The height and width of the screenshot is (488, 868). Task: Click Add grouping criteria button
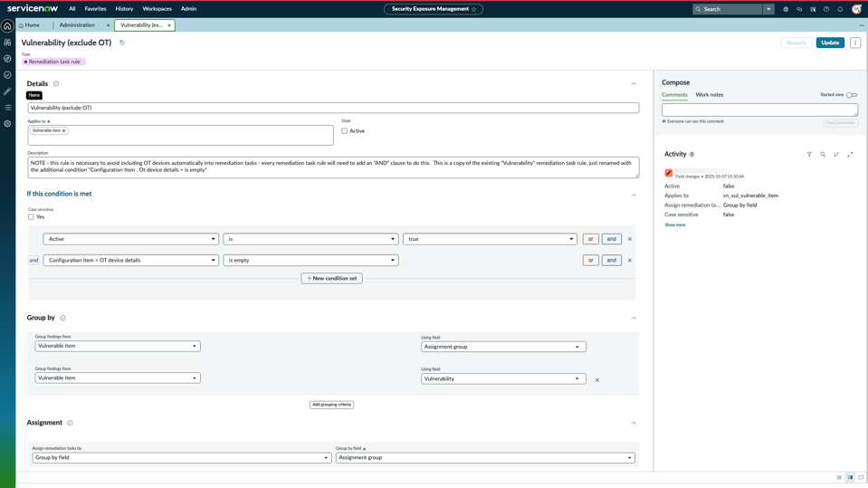[331, 405]
